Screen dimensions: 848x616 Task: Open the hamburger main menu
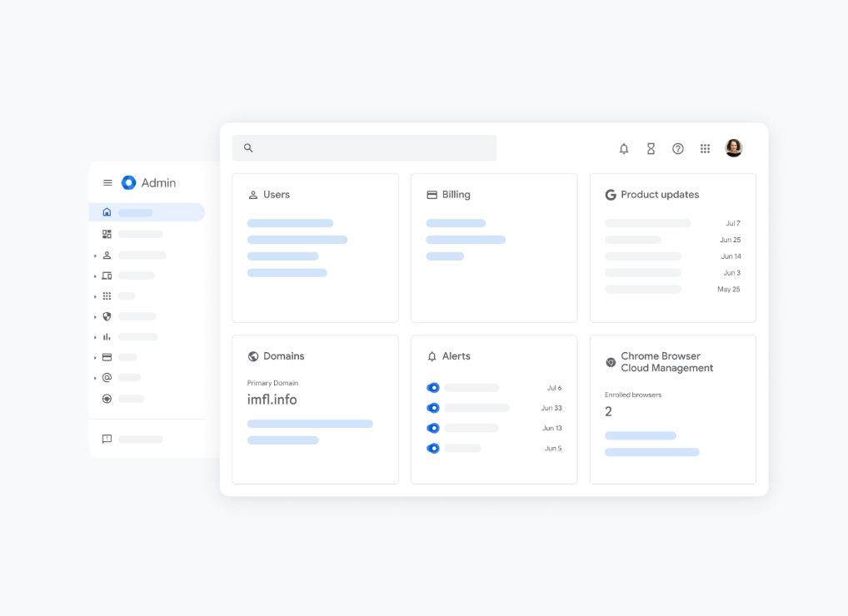click(107, 182)
